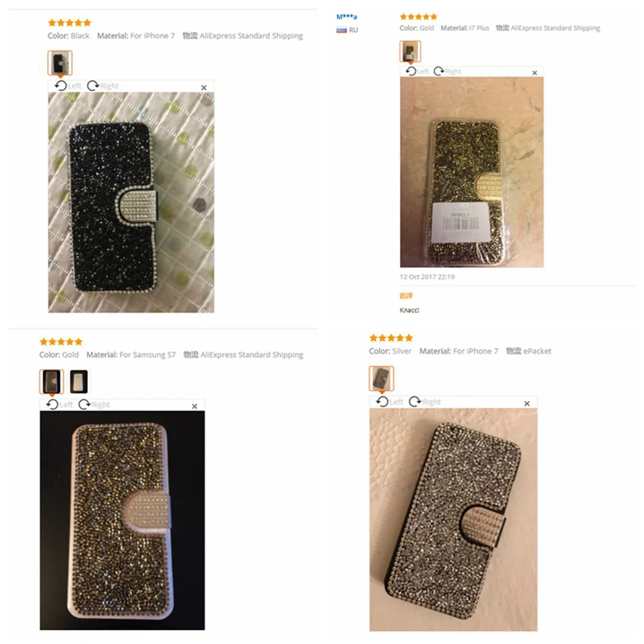The image size is (644, 644).
Task: Close the black case photo viewer
Action: pos(204,86)
